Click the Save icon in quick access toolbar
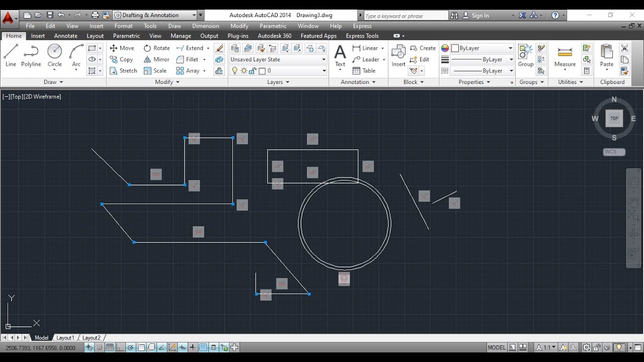Viewport: 644px width, 362px height. coord(49,15)
